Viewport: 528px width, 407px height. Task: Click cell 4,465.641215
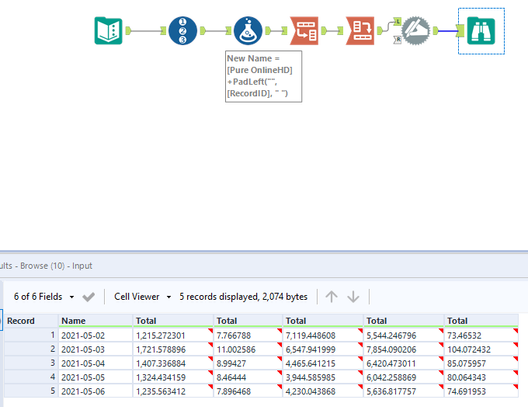coord(323,363)
